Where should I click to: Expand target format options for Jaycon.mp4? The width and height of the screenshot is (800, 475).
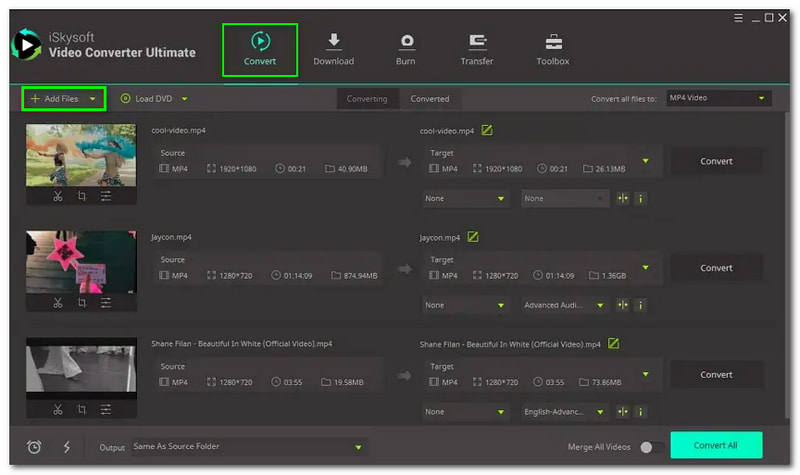tap(645, 267)
